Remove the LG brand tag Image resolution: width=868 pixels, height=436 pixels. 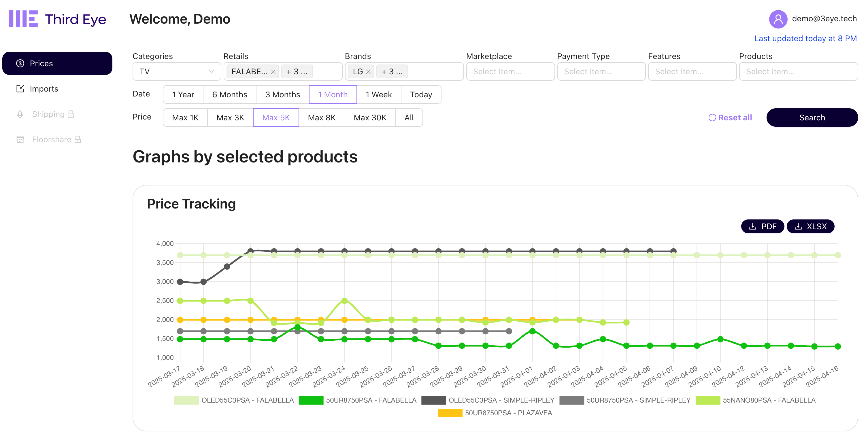click(368, 72)
